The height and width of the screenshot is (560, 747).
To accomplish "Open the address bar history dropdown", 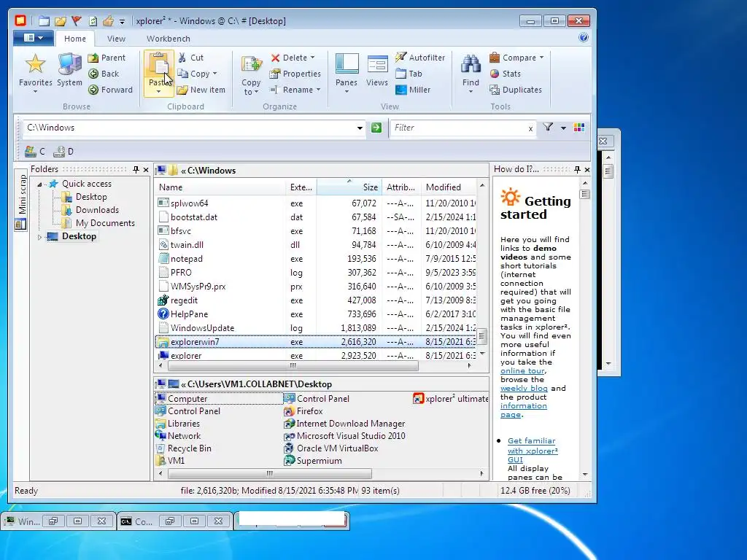I will click(360, 128).
